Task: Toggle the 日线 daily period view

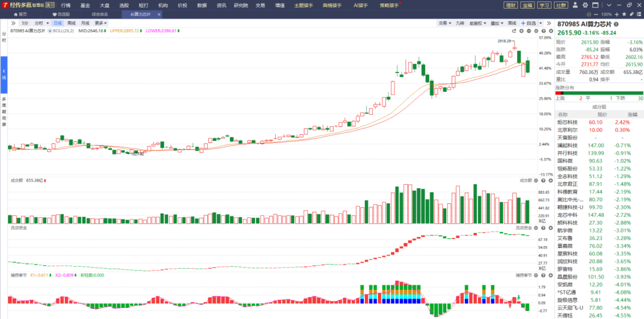Action: point(58,23)
